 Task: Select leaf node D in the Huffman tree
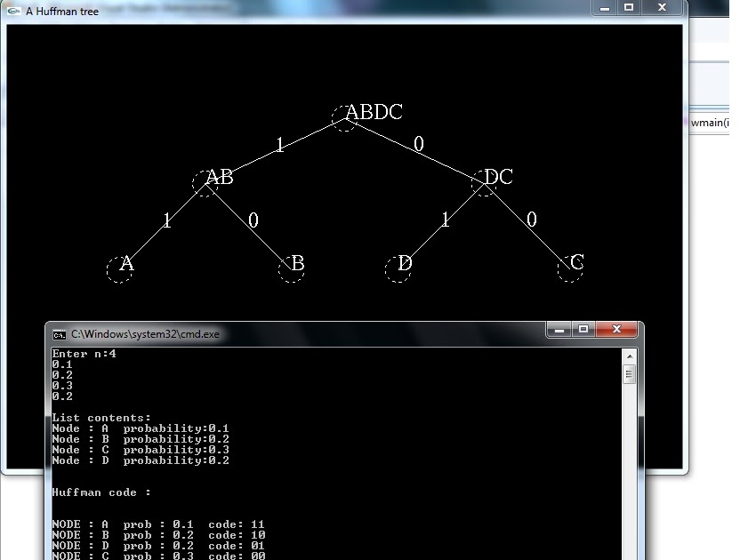point(398,269)
